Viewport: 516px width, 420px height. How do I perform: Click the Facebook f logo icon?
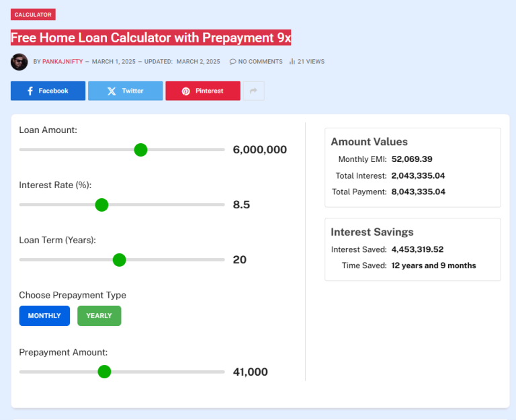click(30, 91)
